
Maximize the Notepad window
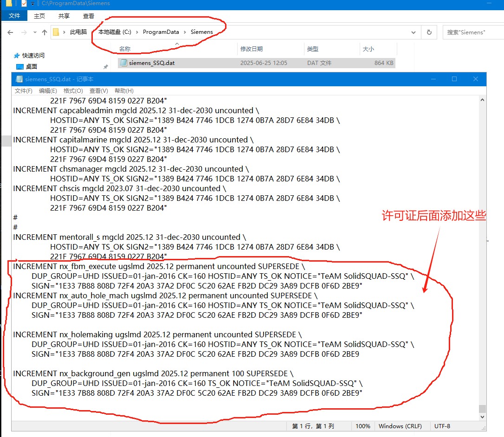pos(454,79)
